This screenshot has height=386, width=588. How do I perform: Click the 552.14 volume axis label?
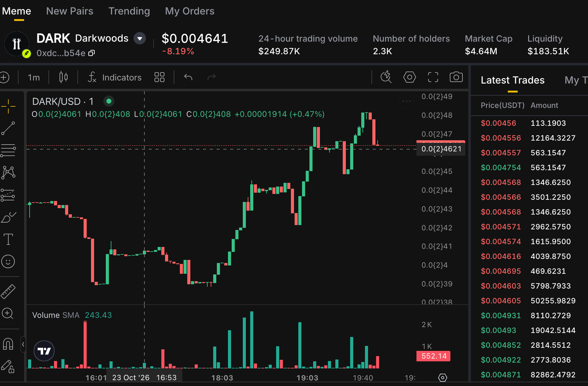coord(433,356)
